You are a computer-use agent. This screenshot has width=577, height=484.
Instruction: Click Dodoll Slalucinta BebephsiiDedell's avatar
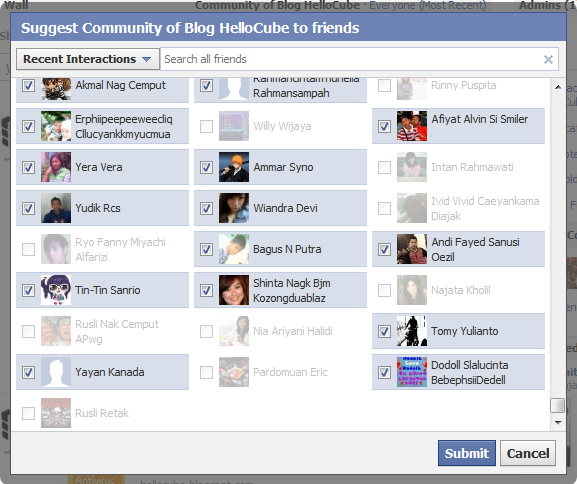(412, 372)
